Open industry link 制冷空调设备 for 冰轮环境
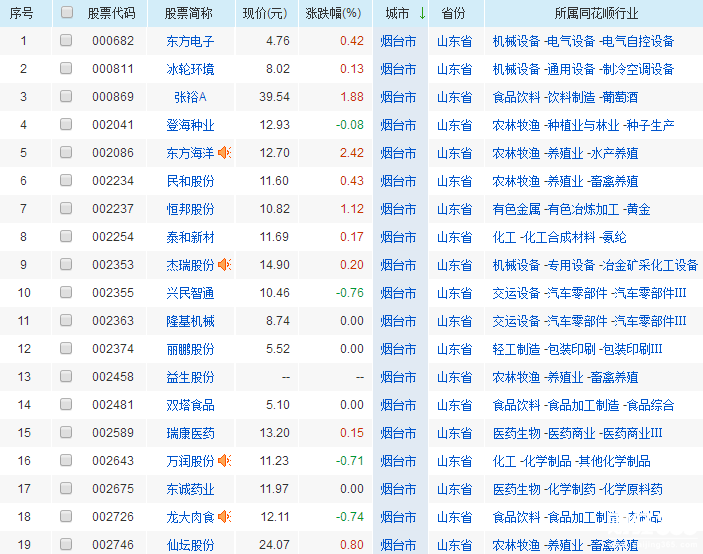 click(x=638, y=69)
